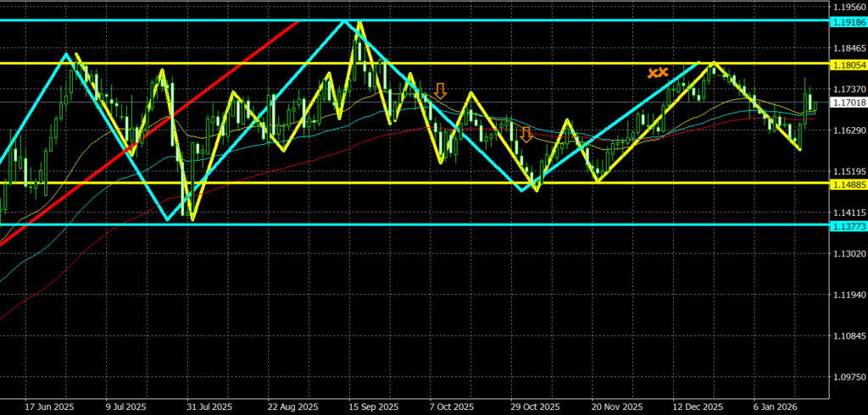Click the orange down arrow near 29 Oct 2025
The width and height of the screenshot is (868, 415).
[x=526, y=134]
